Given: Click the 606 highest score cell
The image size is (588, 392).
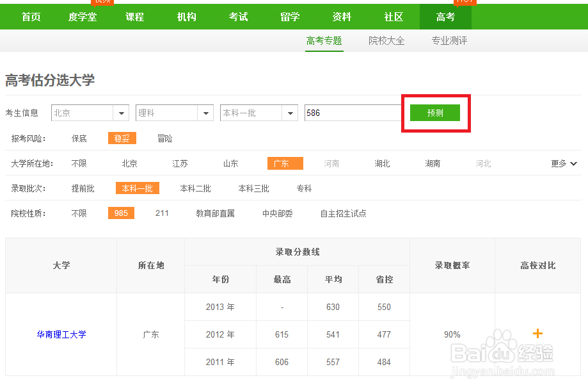Looking at the screenshot, I should [x=282, y=362].
